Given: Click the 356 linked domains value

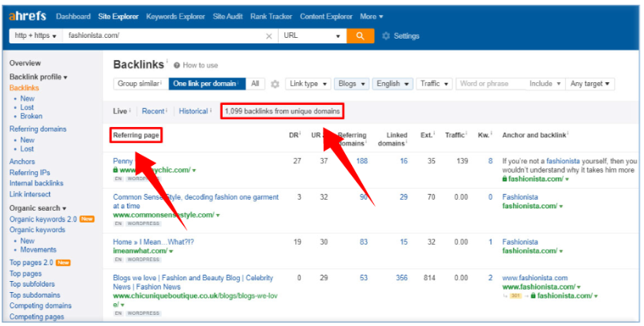Looking at the screenshot, I should point(402,278).
